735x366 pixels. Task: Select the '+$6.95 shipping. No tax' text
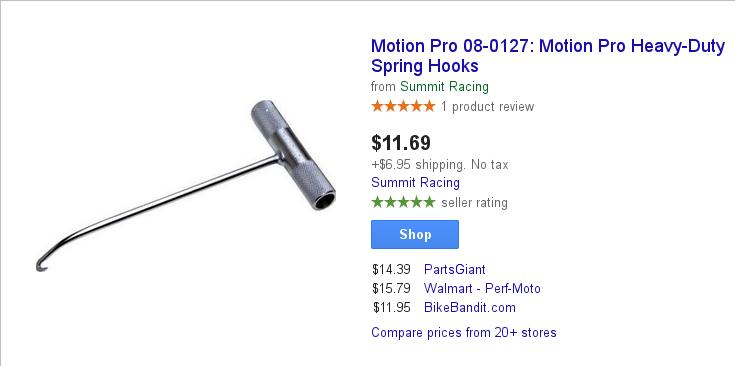(440, 164)
